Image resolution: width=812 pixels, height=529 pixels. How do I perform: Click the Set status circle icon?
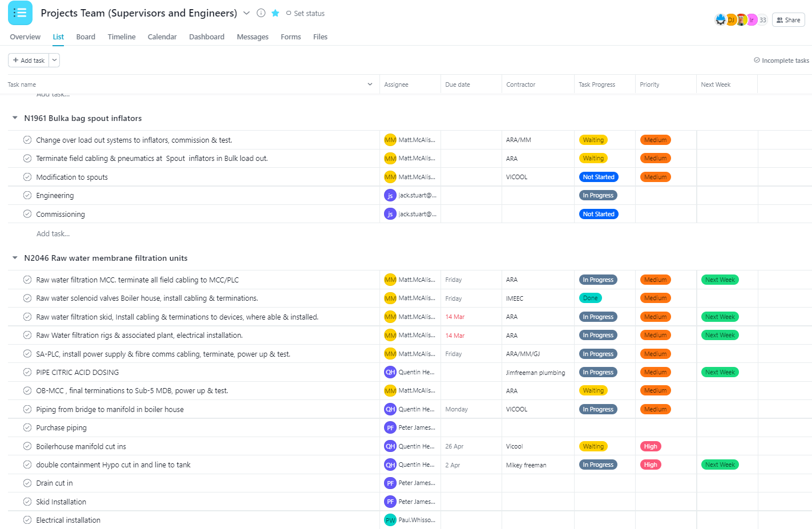(x=289, y=13)
